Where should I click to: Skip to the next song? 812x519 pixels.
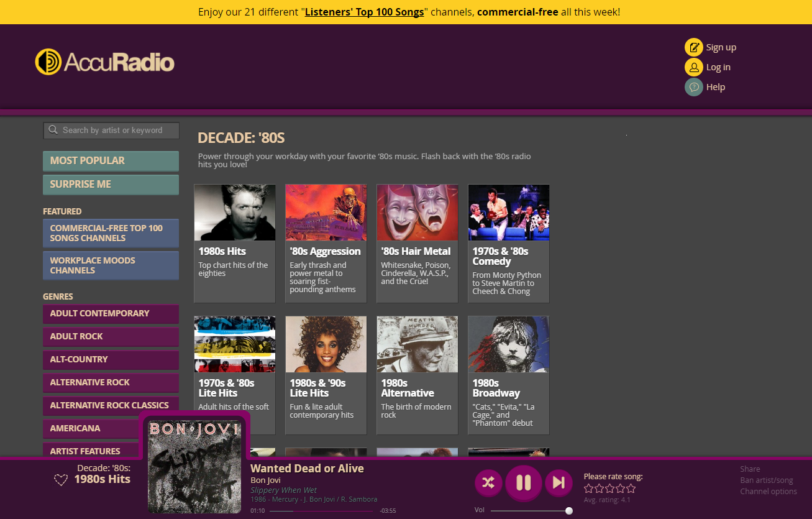tap(559, 482)
